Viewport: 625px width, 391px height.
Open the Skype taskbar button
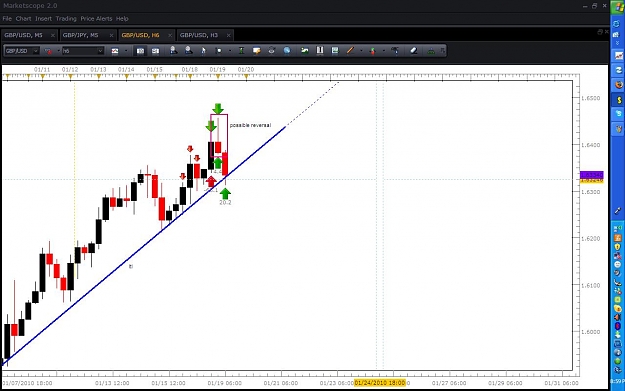pyautogui.click(x=619, y=114)
